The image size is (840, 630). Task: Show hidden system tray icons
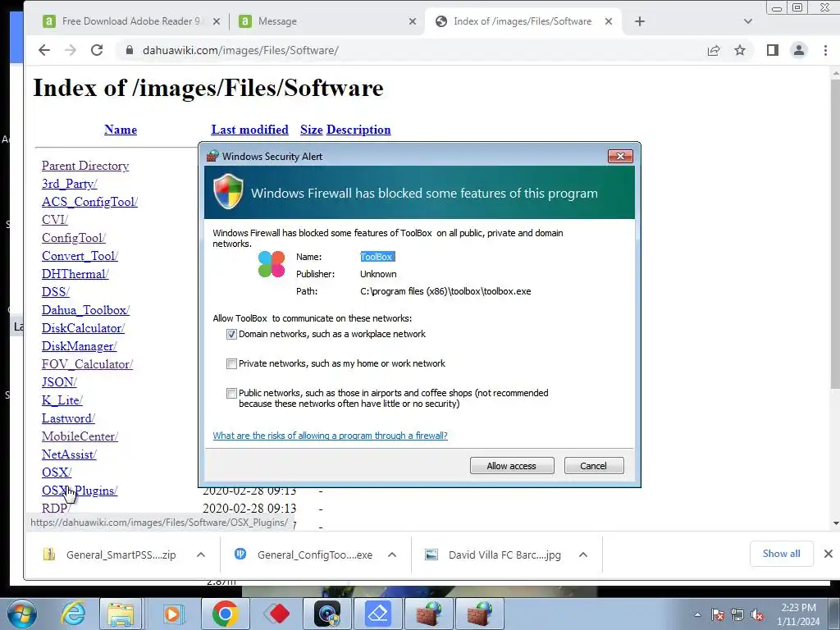(697, 614)
